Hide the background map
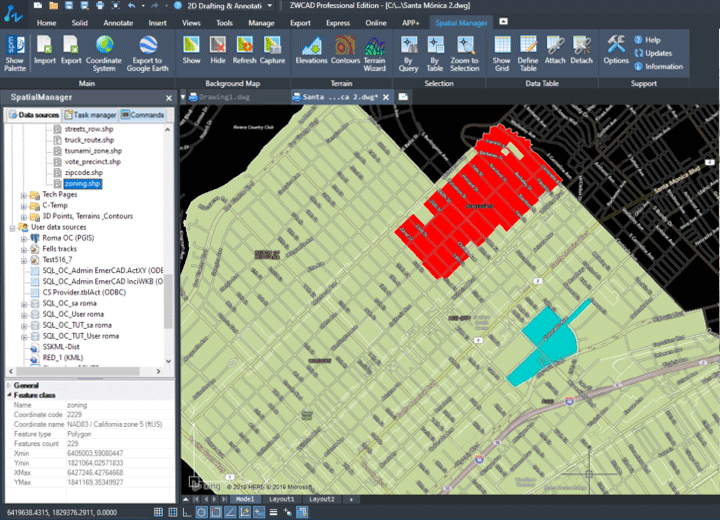Image resolution: width=720 pixels, height=520 pixels. click(x=218, y=50)
